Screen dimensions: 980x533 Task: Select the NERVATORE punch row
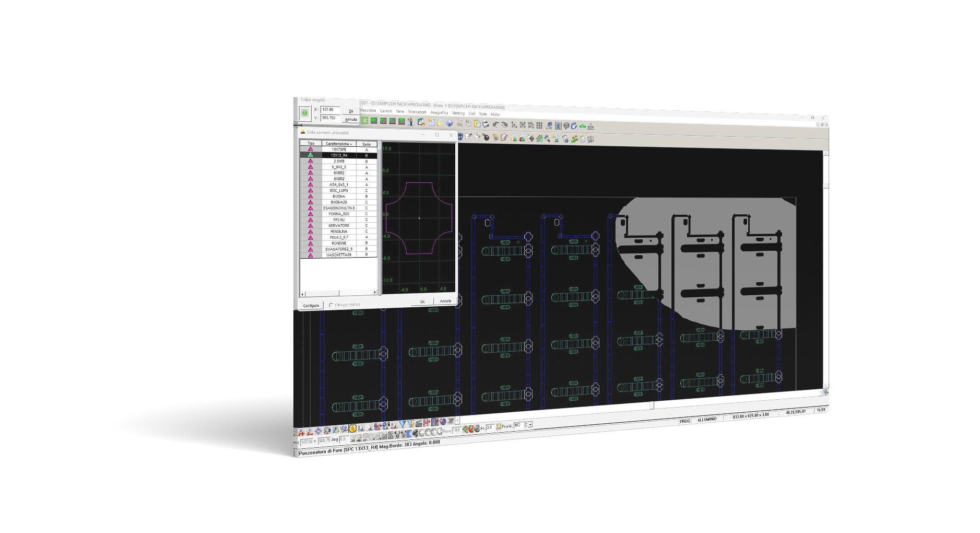[339, 226]
